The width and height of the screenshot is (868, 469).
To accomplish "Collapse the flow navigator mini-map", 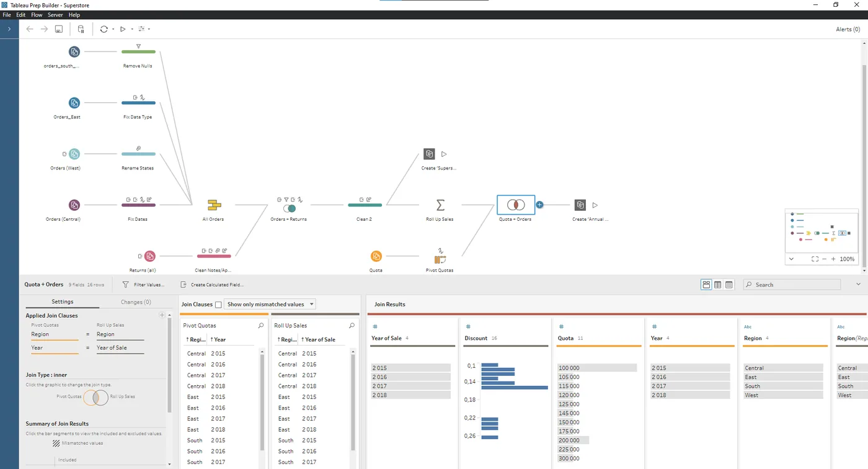I will click(791, 259).
